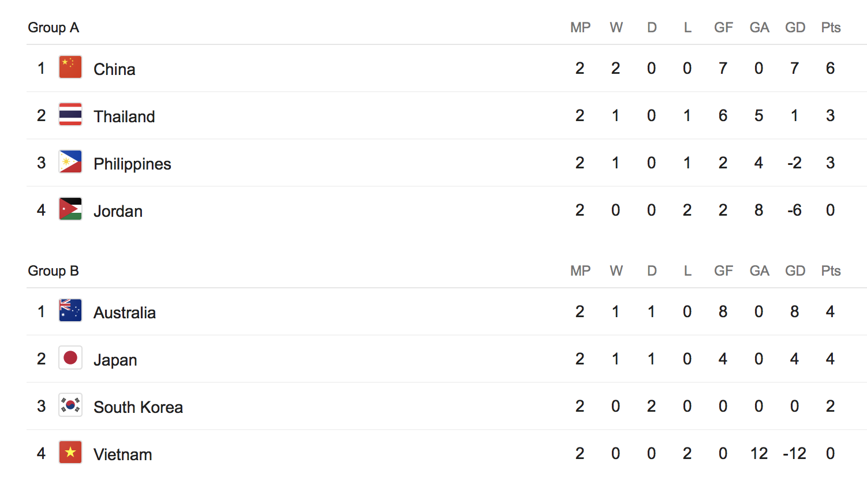Select the Japan team name
This screenshot has width=867, height=504.
pyautogui.click(x=115, y=360)
